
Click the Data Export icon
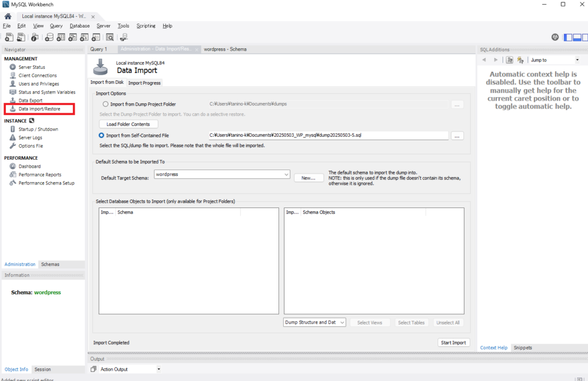click(x=13, y=100)
